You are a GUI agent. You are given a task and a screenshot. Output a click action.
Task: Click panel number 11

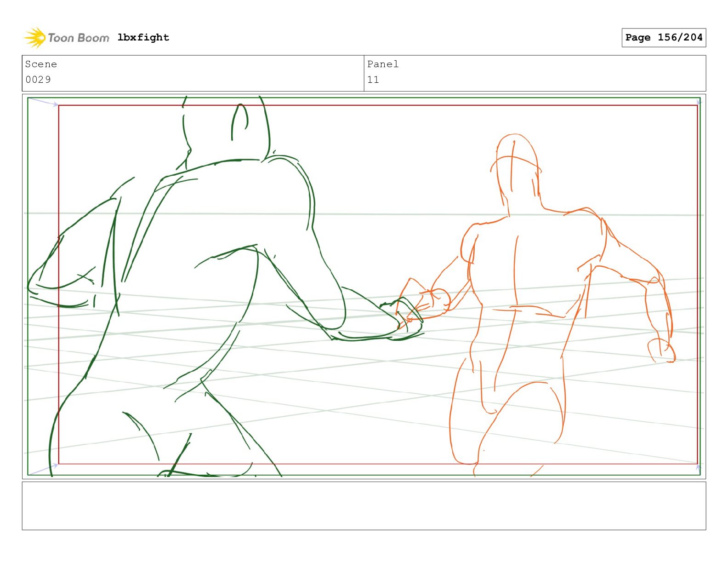(373, 80)
